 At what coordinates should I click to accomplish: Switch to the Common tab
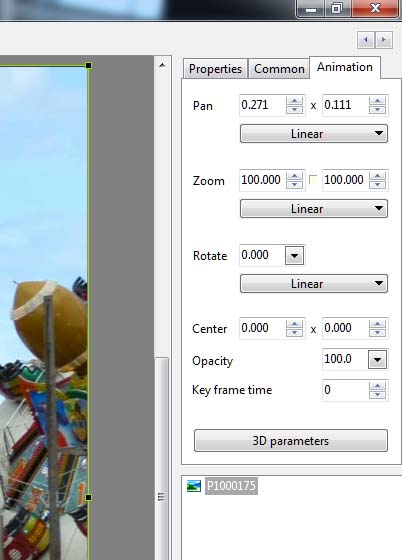coord(279,69)
